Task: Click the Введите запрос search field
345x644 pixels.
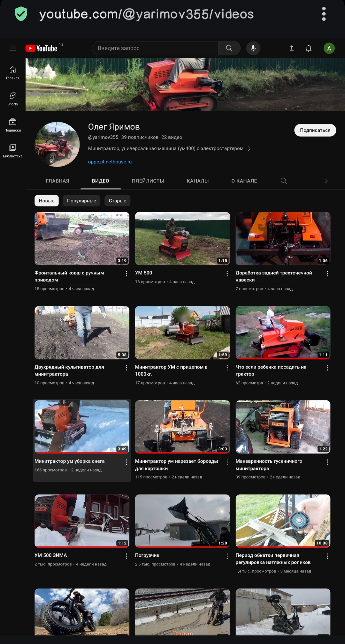Action: pyautogui.click(x=155, y=48)
